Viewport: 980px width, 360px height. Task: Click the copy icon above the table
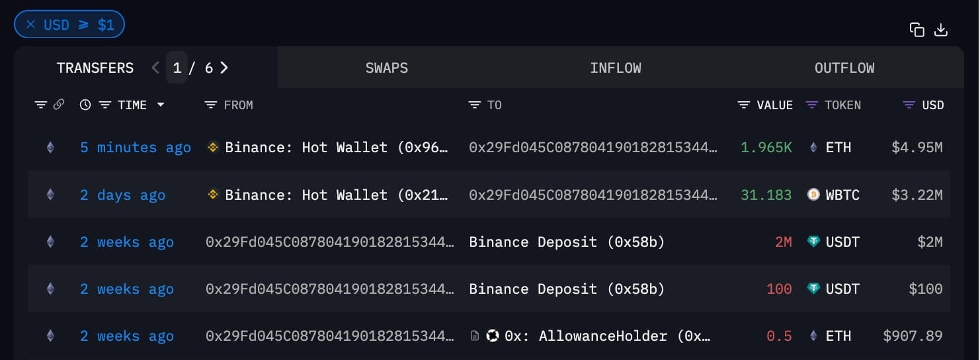pos(917,30)
